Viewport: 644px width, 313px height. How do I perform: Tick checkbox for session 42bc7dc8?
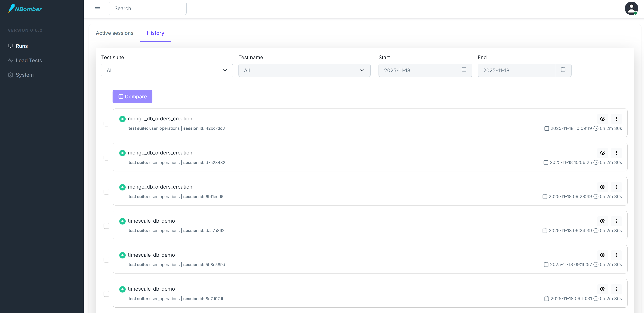point(106,124)
